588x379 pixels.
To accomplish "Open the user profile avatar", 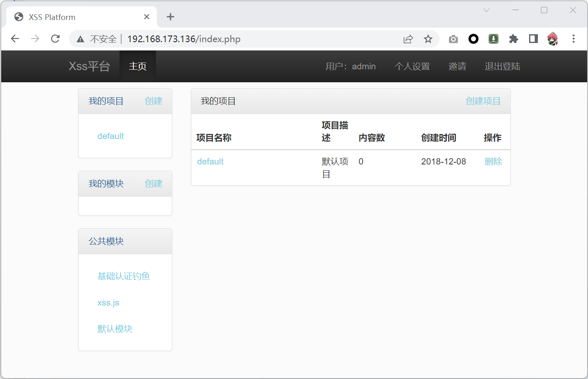I will click(x=552, y=39).
